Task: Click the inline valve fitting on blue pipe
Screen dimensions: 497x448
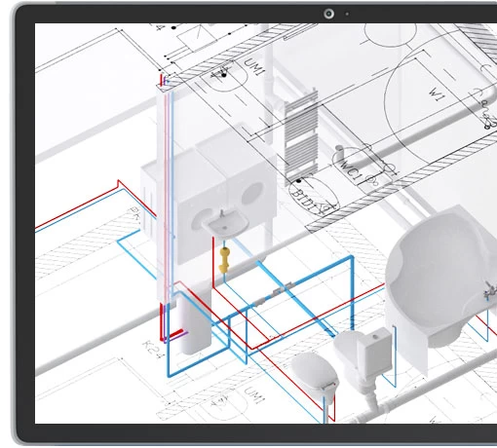Action: [x=282, y=289]
